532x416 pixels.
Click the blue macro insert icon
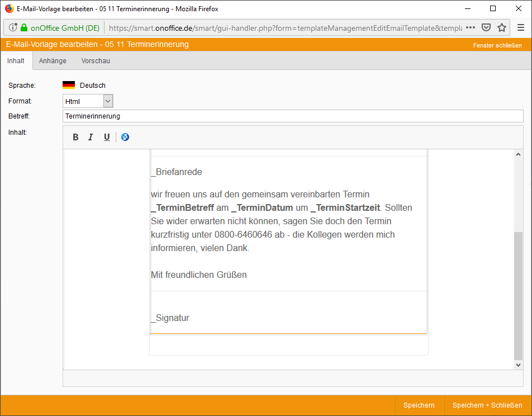pyautogui.click(x=125, y=137)
